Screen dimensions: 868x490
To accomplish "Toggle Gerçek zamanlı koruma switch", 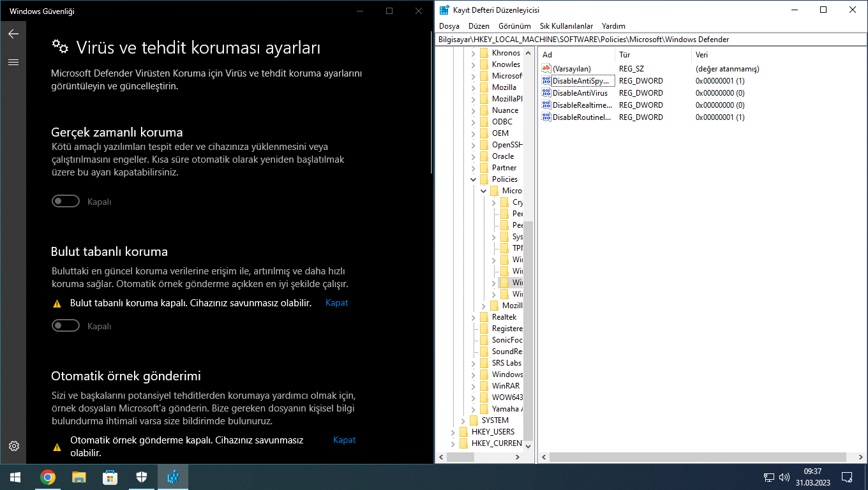I will coord(66,202).
